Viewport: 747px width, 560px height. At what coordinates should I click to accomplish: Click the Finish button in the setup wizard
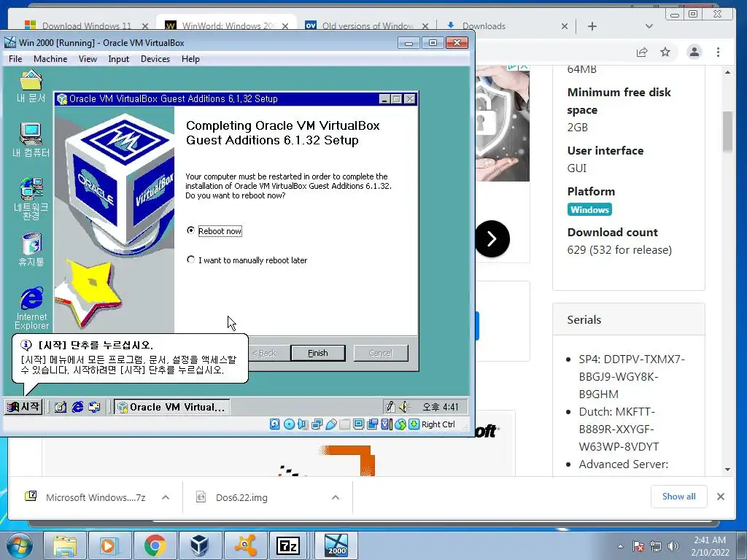coord(318,353)
